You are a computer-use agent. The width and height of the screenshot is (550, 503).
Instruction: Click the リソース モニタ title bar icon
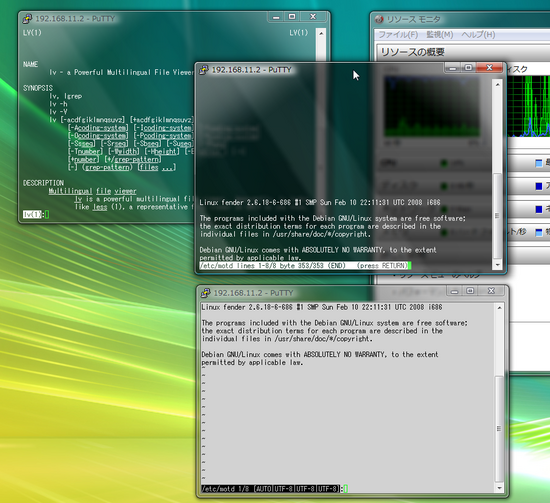coord(379,19)
